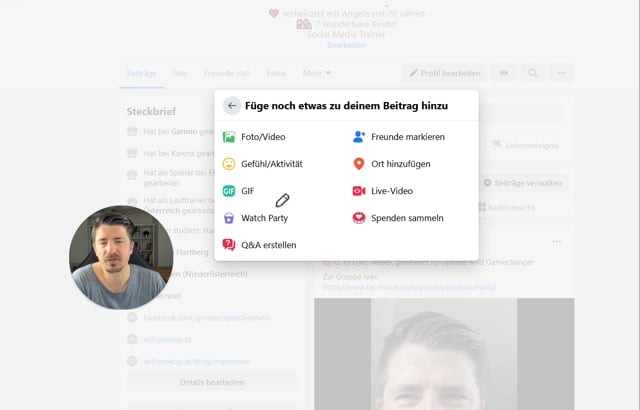This screenshot has height=410, width=640.
Task: Choose Ort hinzufügen option text
Action: (x=400, y=164)
